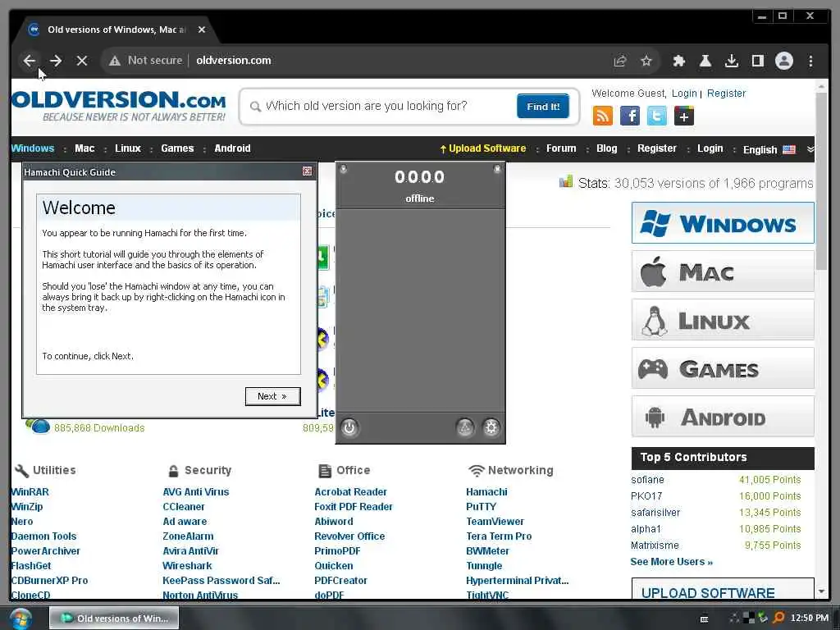Click the browser back arrow
The width and height of the screenshot is (840, 630).
(30, 61)
